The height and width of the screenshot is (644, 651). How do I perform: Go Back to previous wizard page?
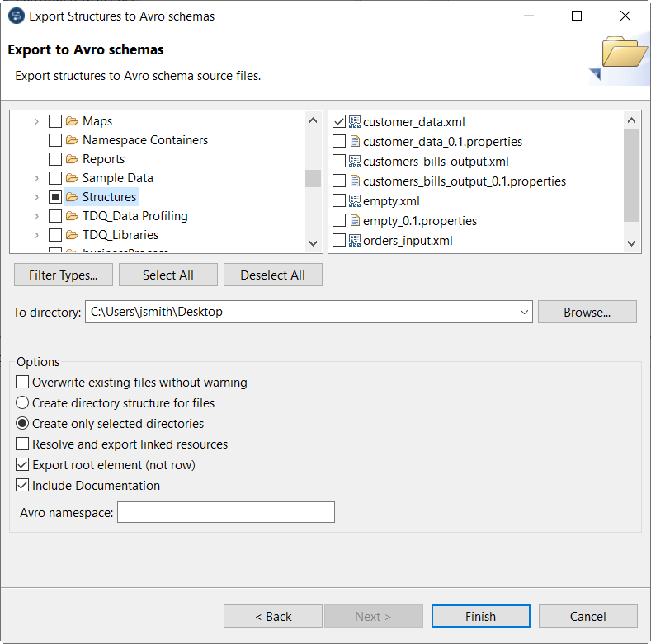273,616
